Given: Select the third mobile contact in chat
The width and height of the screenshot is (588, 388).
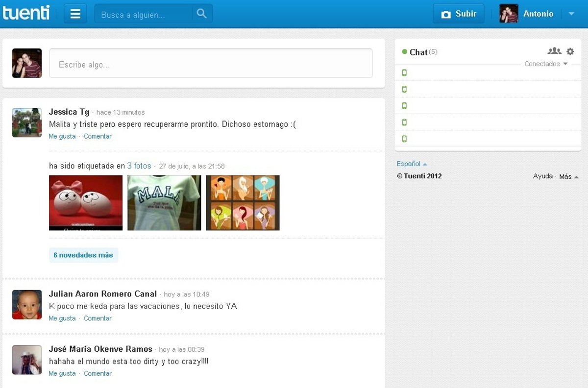Looking at the screenshot, I should pyautogui.click(x=404, y=106).
